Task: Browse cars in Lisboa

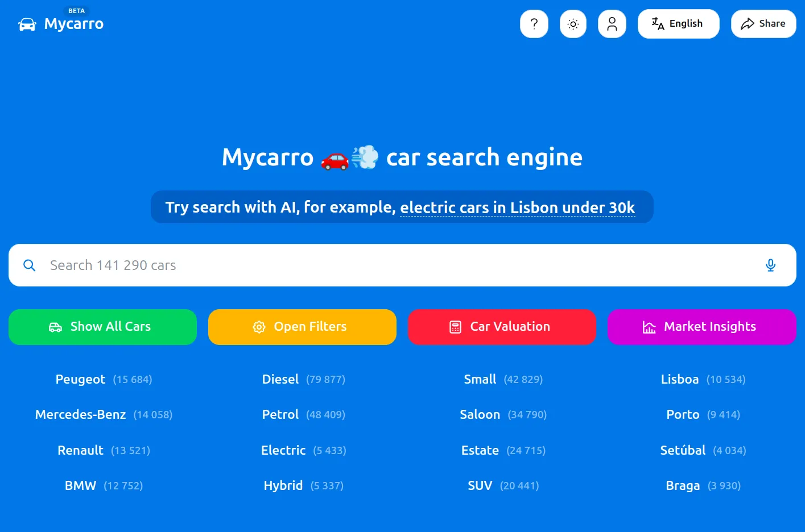Action: coord(679,379)
